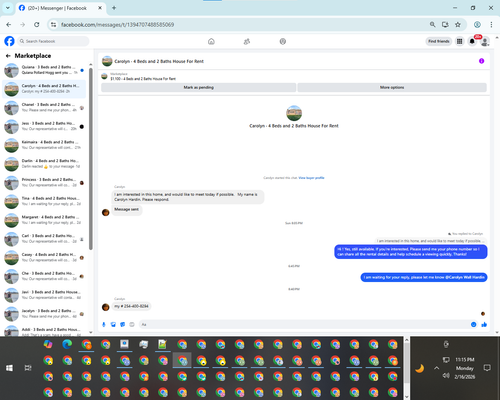Open Chrome three-dot menu
Viewport: 500px width, 400px height.
491,25
